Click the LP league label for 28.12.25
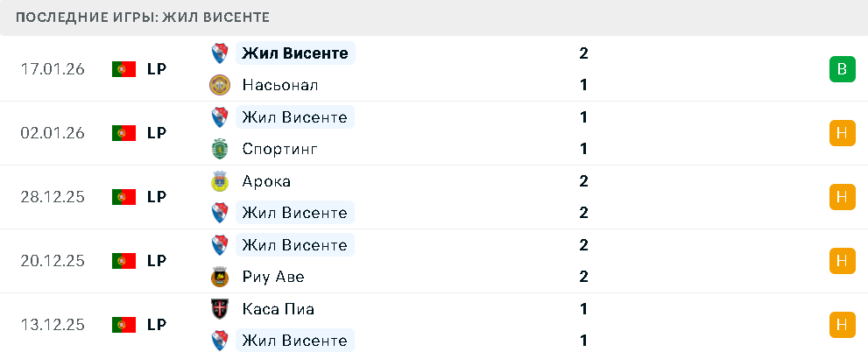 coord(157,197)
